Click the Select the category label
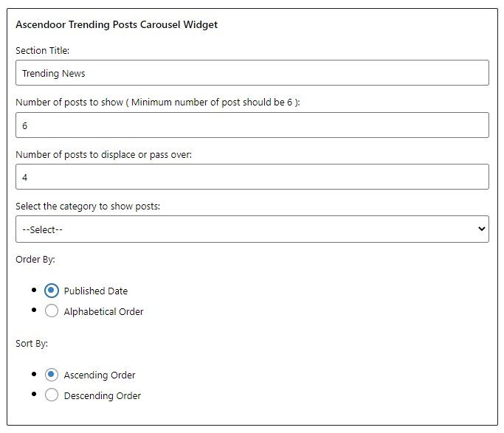504x433 pixels. click(88, 207)
